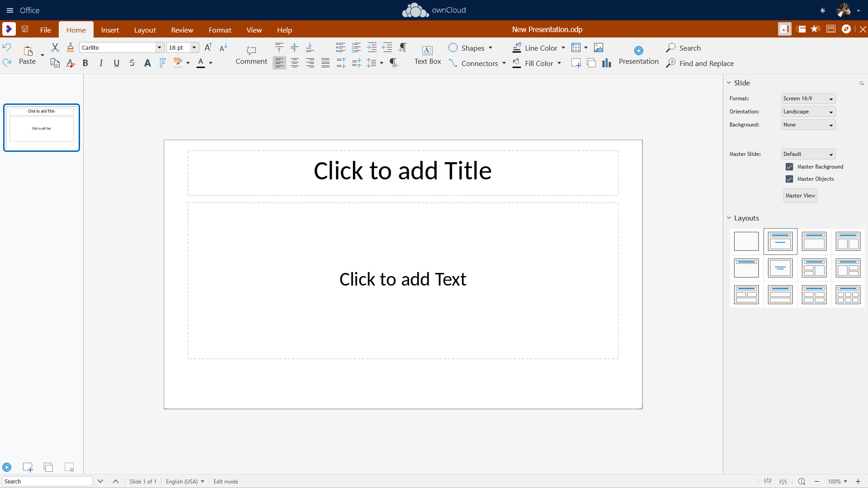Screen dimensions: 868x488
Task: Select the slide 1 thumbnail
Action: point(42,127)
